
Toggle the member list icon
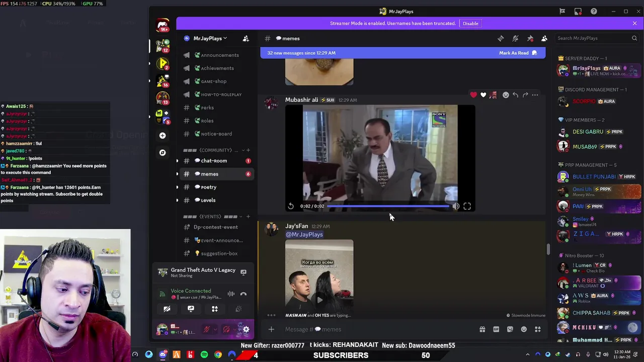544,38
